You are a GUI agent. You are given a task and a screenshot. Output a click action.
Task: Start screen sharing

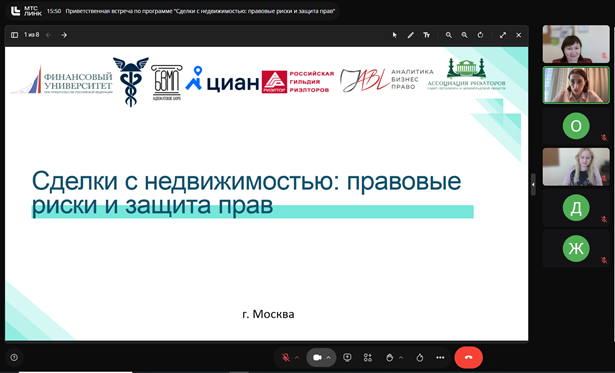click(347, 357)
